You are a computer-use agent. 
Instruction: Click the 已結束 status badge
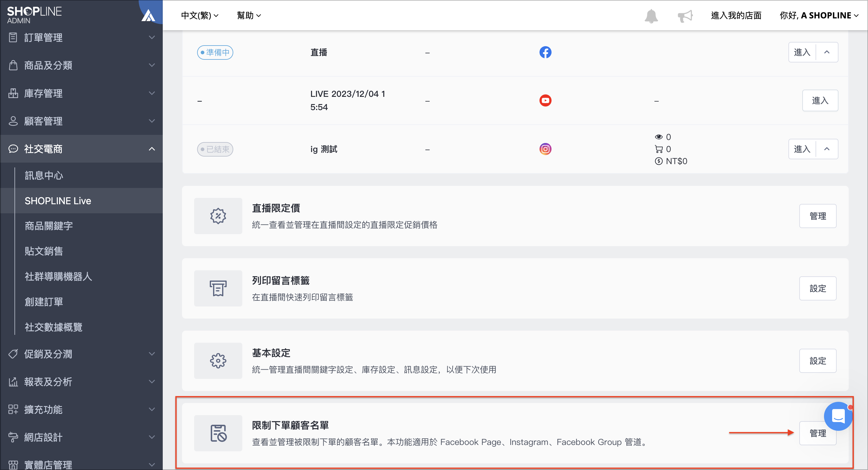(215, 149)
